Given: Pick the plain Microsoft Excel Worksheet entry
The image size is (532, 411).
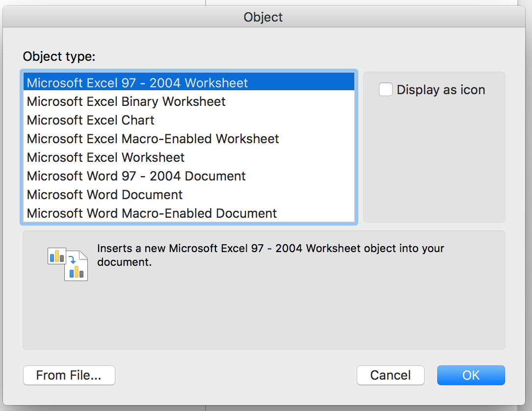Looking at the screenshot, I should (x=188, y=157).
